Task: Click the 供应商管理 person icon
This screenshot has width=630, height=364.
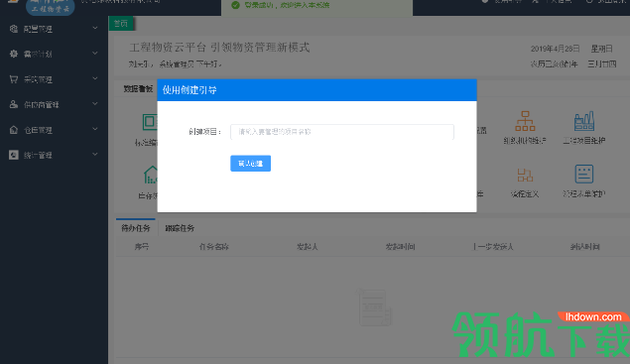Action: pos(14,104)
